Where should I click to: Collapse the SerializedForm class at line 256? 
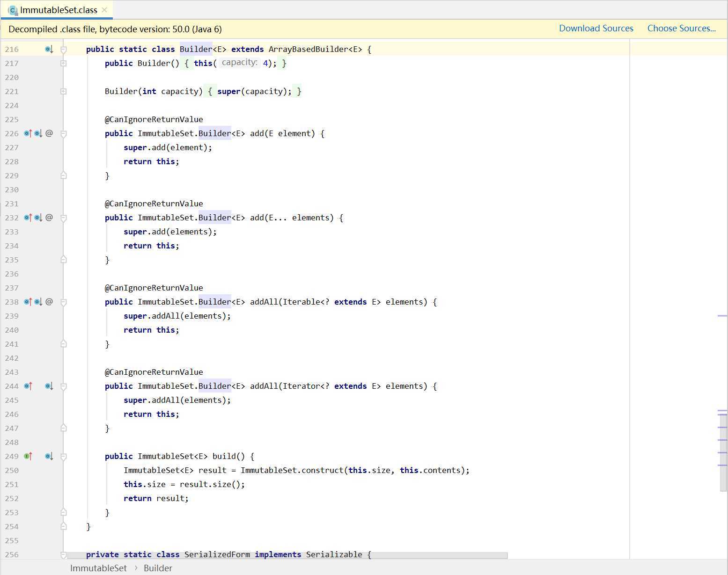[x=64, y=555]
